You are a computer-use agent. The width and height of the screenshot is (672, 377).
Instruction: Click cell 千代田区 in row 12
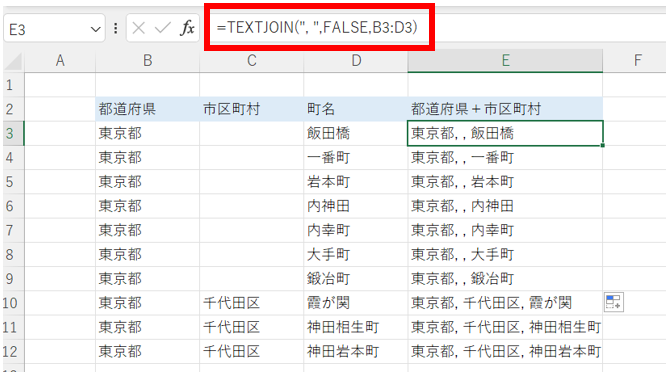coord(252,351)
